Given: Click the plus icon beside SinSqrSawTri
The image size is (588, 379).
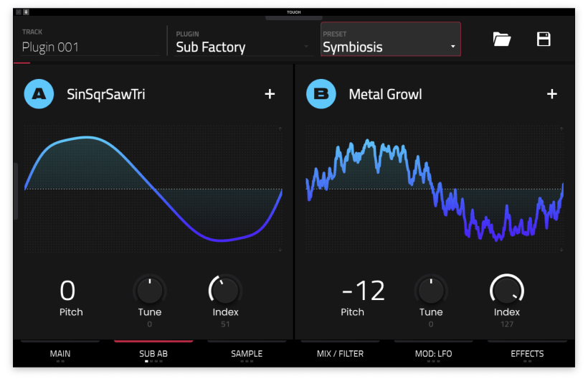Looking at the screenshot, I should [270, 94].
